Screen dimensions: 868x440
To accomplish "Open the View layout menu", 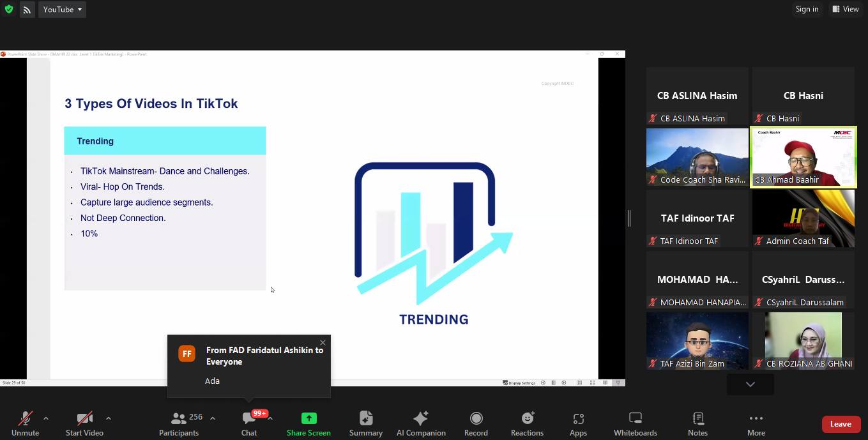I will pos(845,9).
